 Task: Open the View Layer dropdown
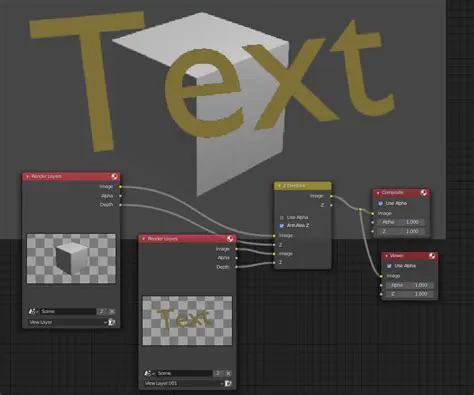(68, 322)
